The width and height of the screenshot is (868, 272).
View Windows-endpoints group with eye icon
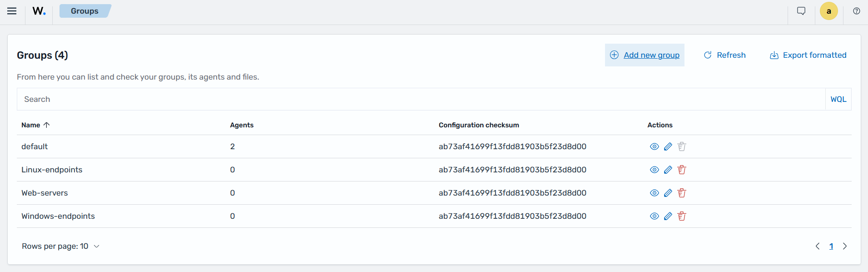[x=655, y=216]
